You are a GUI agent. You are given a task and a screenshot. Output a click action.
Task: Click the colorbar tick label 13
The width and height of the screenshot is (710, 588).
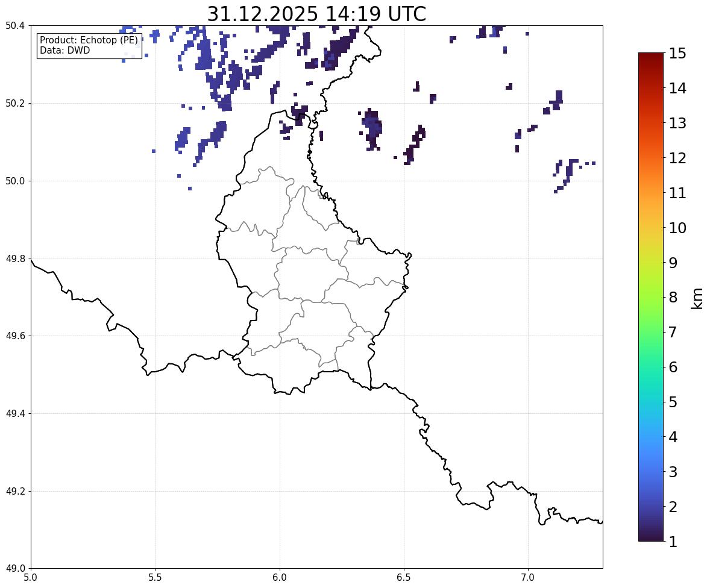point(677,123)
